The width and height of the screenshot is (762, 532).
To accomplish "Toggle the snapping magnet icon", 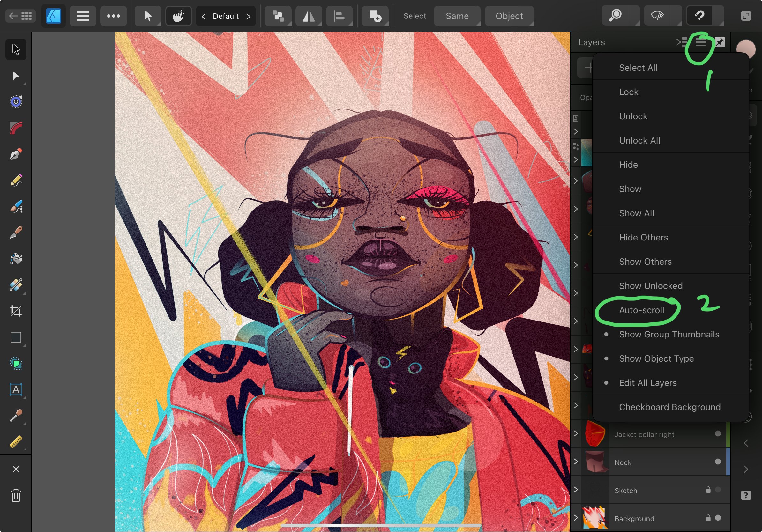I will pyautogui.click(x=699, y=15).
